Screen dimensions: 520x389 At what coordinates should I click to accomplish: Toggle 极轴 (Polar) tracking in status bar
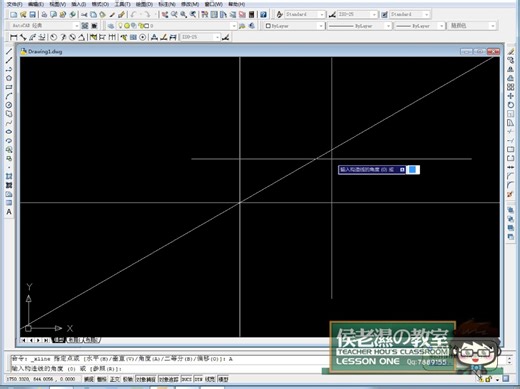tap(128, 379)
